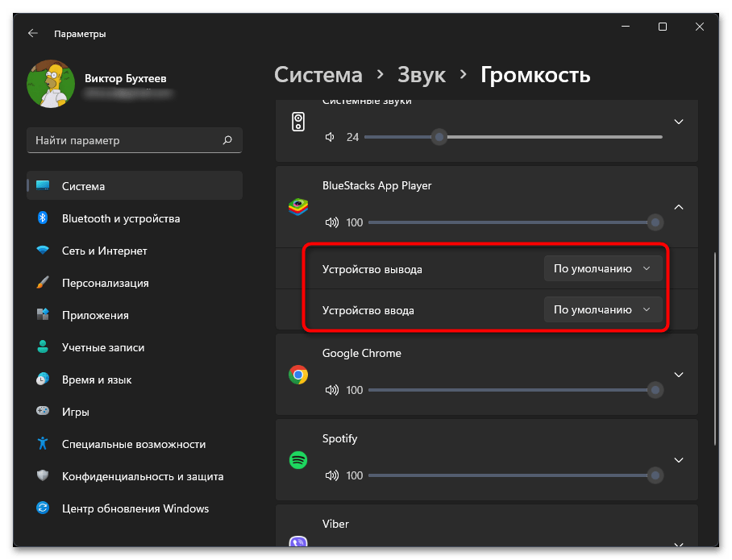Viewport: 732px width, 560px height.
Task: Mute system sounds with speaker icon
Action: 330,137
